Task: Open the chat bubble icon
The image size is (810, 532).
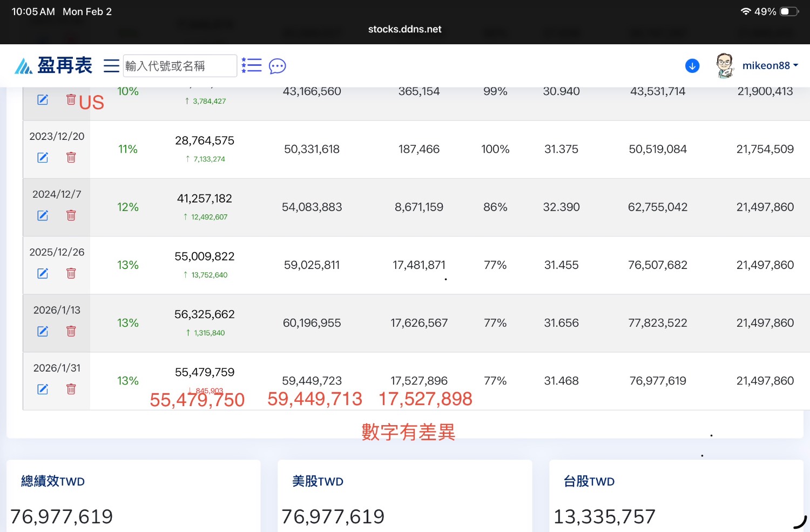Action: click(277, 66)
